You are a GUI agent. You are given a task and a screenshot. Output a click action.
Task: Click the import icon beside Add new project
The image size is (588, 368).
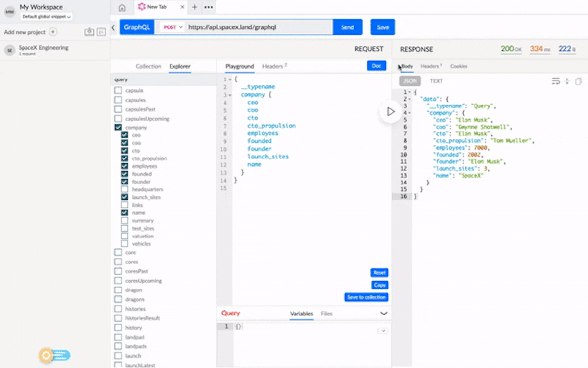89,32
